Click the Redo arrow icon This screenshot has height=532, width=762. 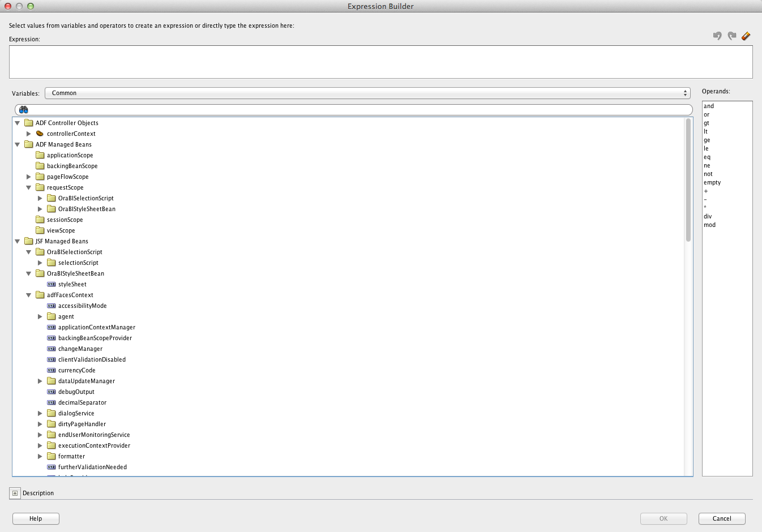[x=731, y=36]
